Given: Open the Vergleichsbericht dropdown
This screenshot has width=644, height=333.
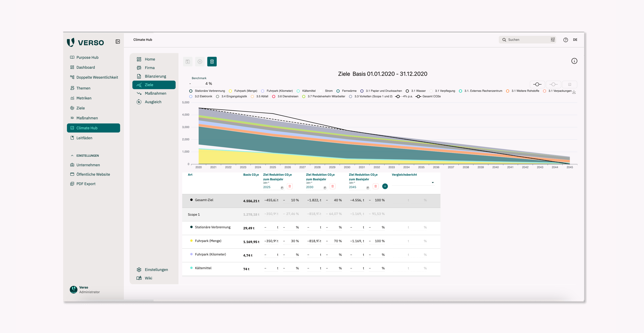Looking at the screenshot, I should [x=433, y=182].
